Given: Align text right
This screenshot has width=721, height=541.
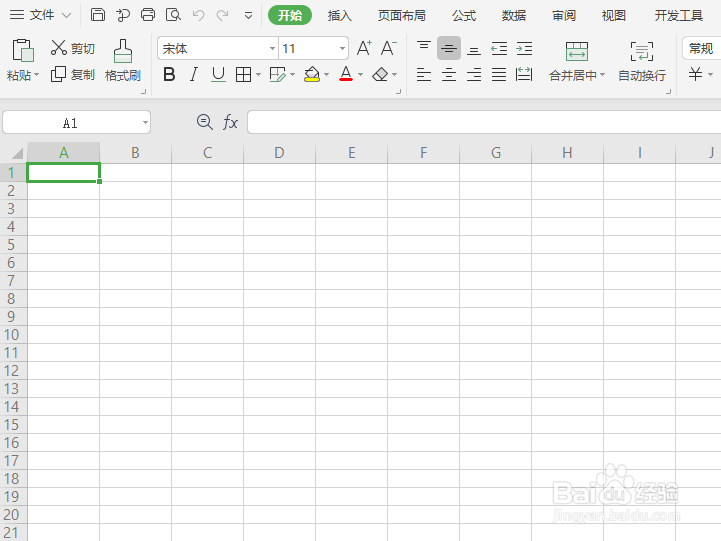Looking at the screenshot, I should pyautogui.click(x=474, y=74).
